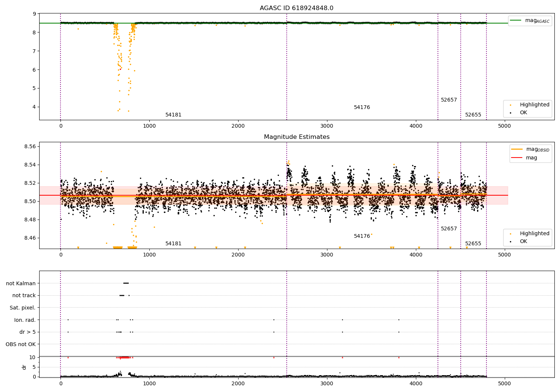Image resolution: width=560 pixels, height=392 pixels.
Task: Click the 'OBS not OK' row label
Action: point(21,344)
